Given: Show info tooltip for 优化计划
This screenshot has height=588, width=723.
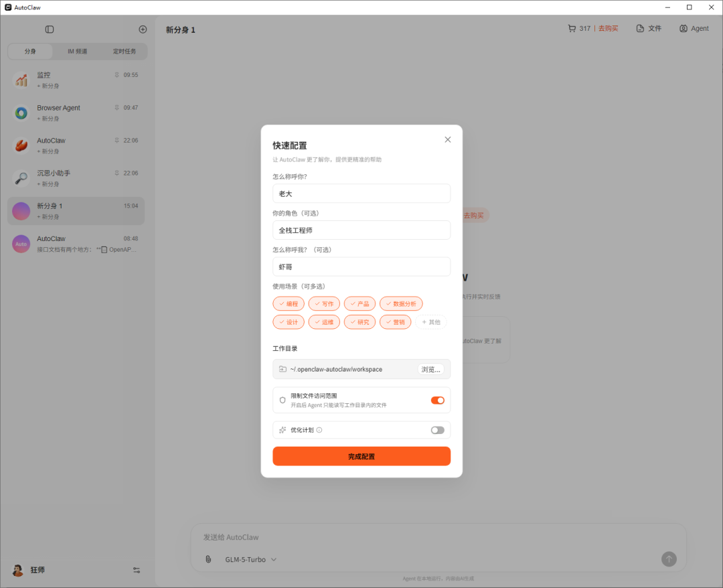Looking at the screenshot, I should coord(319,430).
